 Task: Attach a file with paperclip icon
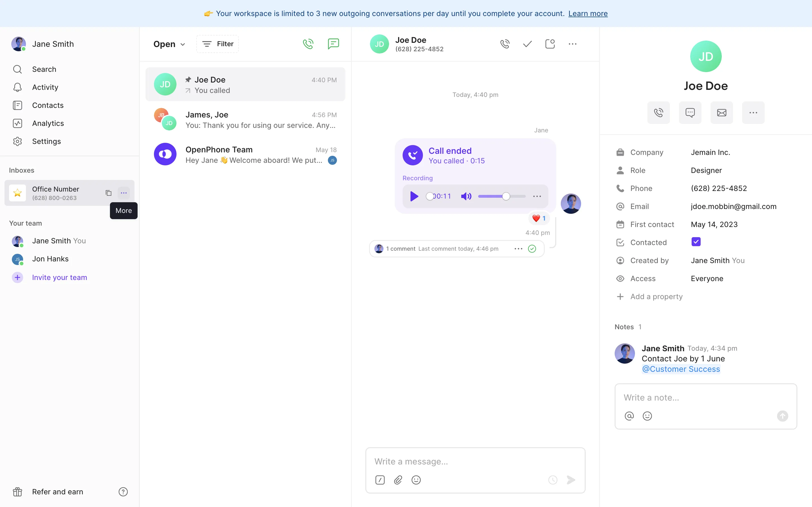[x=398, y=480]
